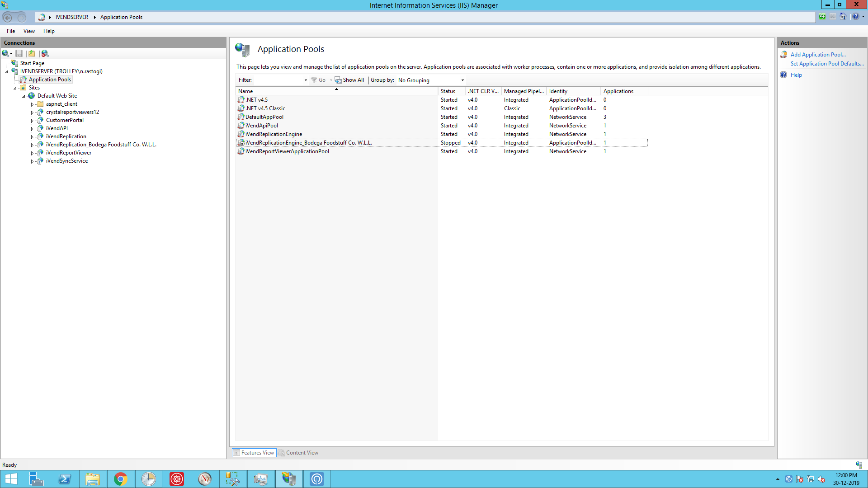Click the Help icon in the Actions pane

coord(783,75)
